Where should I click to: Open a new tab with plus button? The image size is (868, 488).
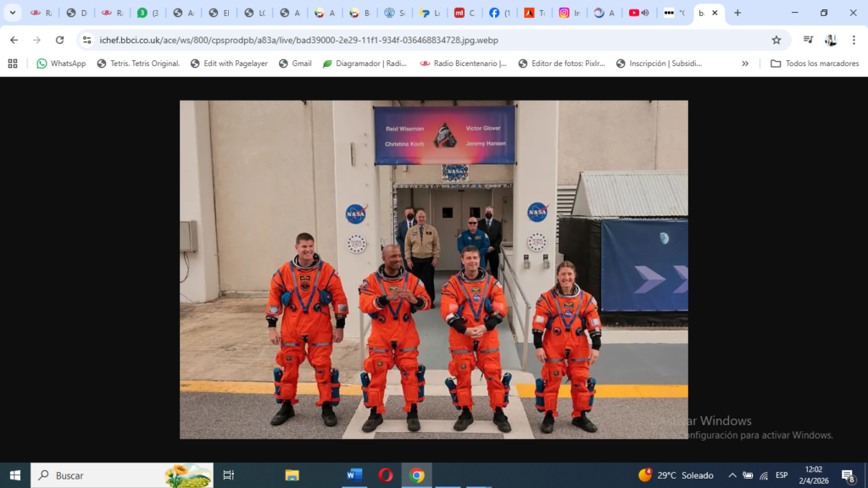737,13
